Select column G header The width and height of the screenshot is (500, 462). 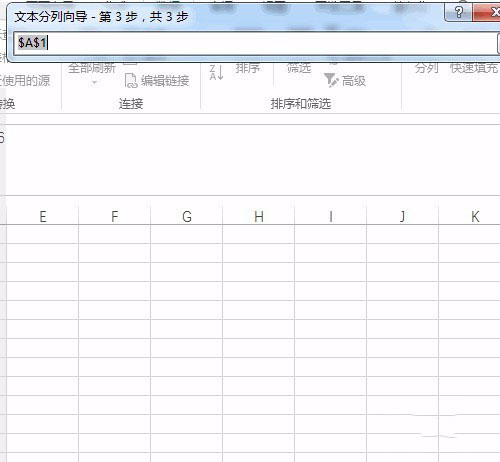pos(187,216)
